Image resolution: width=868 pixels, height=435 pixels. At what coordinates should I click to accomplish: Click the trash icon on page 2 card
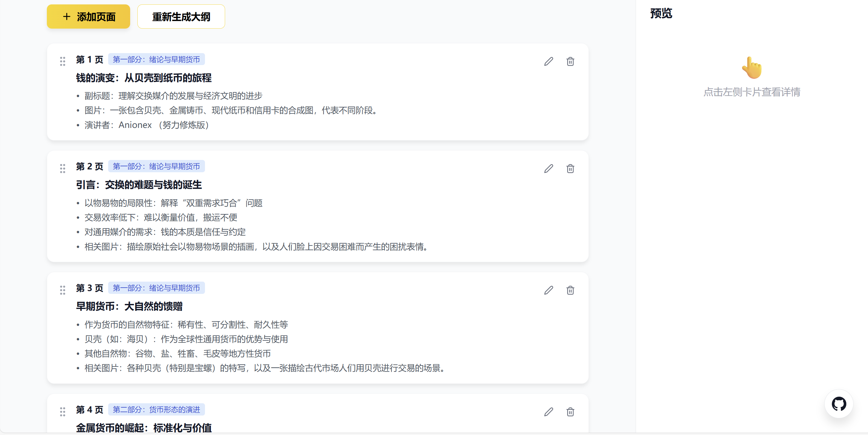pyautogui.click(x=570, y=168)
